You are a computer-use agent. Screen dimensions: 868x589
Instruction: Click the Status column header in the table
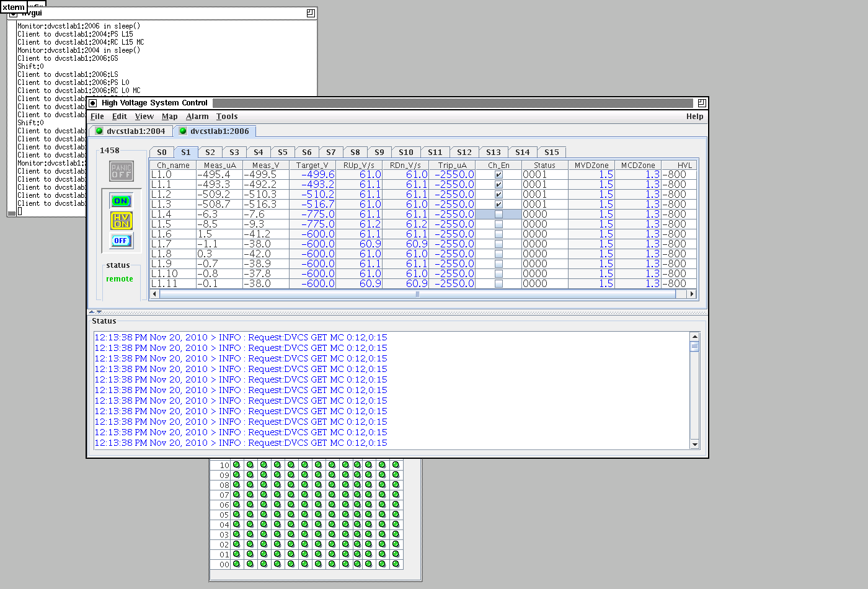click(x=545, y=165)
